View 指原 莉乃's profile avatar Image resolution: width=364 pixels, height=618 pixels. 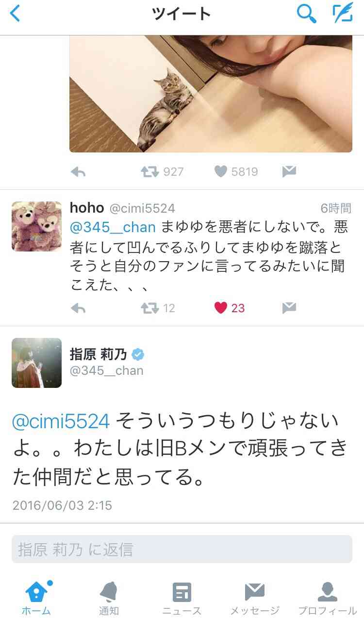coord(36,363)
